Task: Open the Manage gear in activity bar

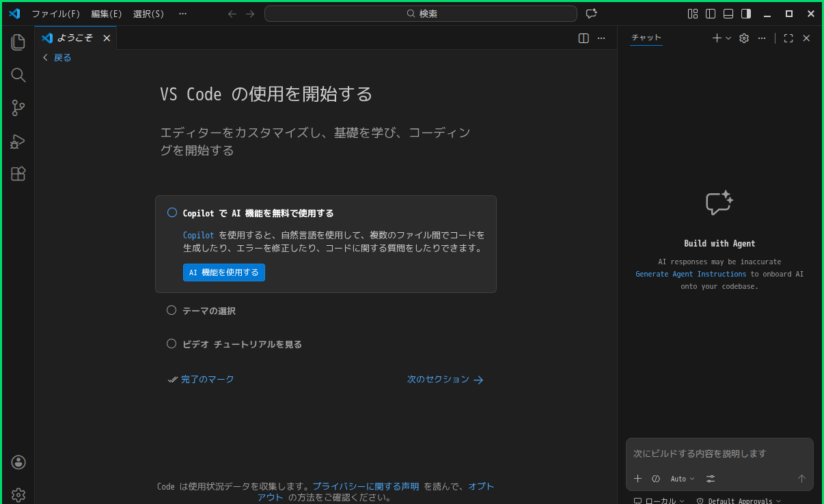Action: coord(18,494)
